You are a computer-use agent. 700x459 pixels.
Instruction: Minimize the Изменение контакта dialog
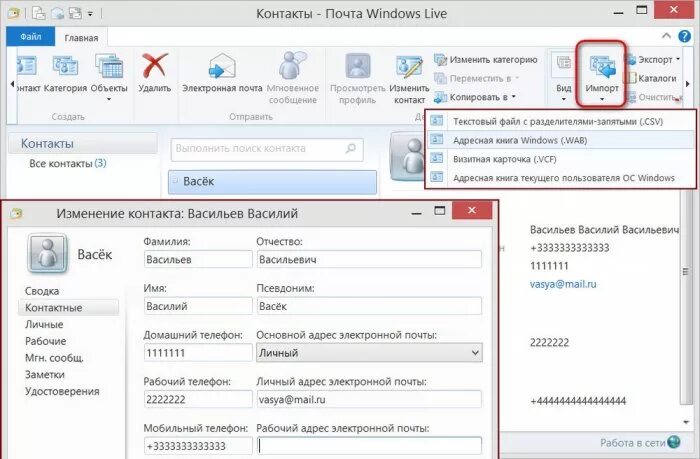point(416,213)
